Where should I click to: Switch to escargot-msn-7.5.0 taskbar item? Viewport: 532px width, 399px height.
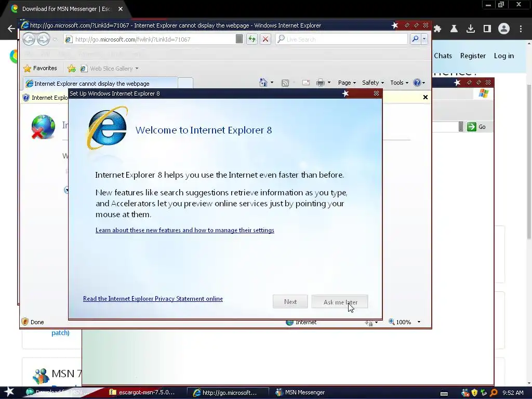click(x=142, y=393)
